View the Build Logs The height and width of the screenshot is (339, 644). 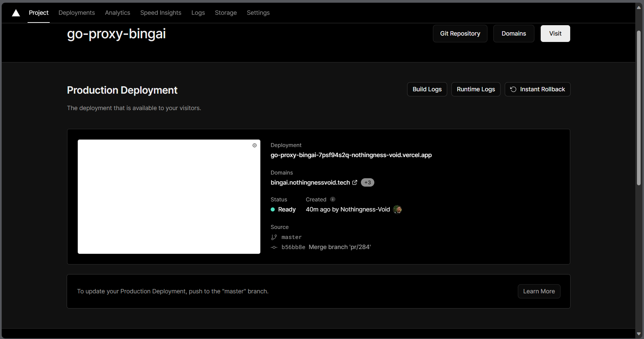click(427, 89)
